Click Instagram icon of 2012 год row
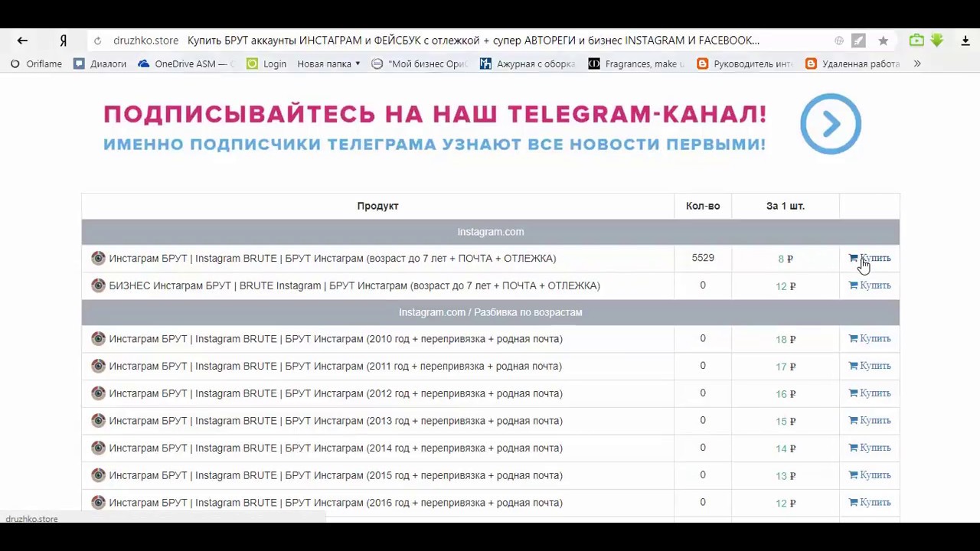 tap(98, 393)
